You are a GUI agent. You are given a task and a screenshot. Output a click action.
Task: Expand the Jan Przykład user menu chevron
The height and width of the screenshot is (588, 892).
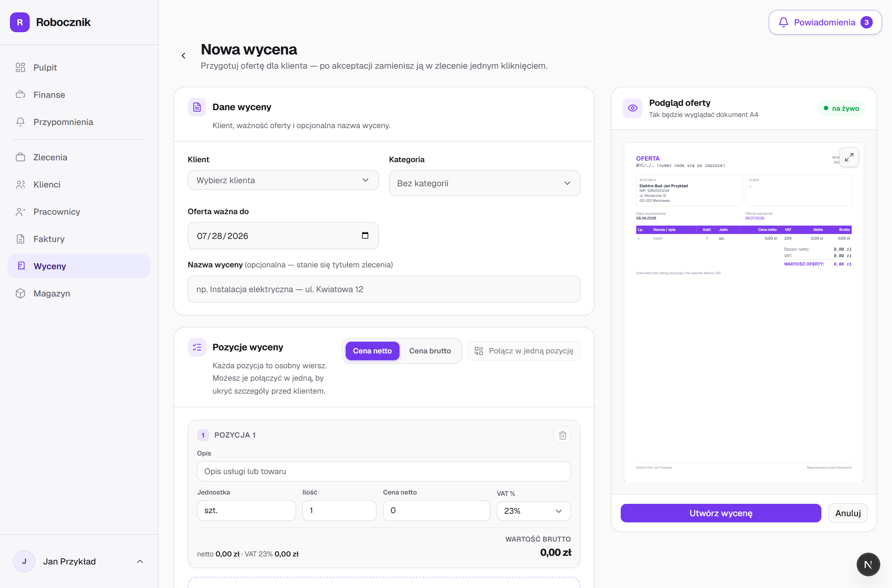(x=140, y=561)
